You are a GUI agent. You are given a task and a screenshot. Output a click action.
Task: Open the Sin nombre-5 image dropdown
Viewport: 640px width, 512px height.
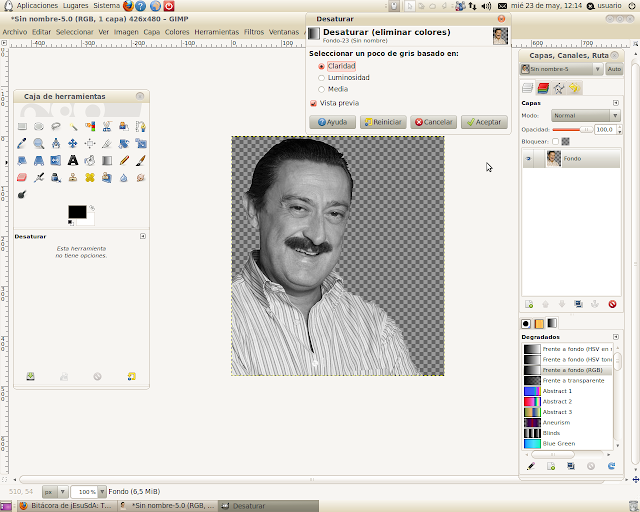point(562,69)
